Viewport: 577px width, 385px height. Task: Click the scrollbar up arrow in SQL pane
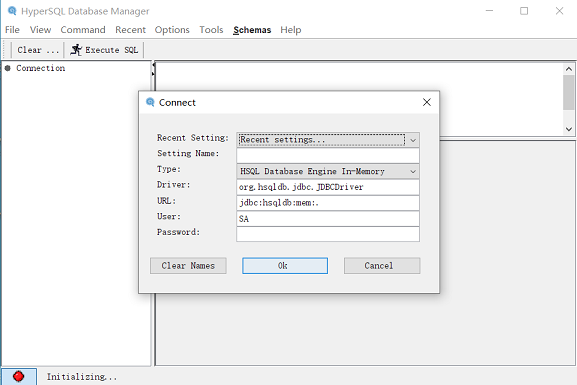pos(569,69)
